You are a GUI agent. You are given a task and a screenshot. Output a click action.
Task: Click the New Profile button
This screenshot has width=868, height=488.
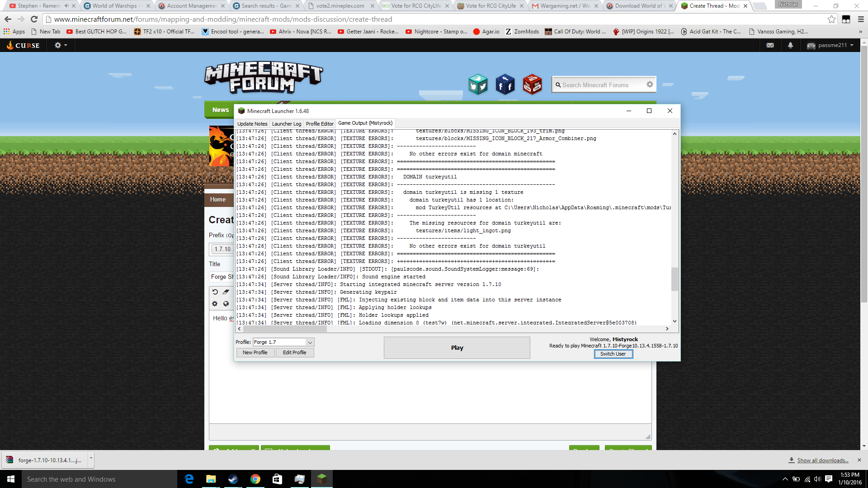[x=255, y=352]
